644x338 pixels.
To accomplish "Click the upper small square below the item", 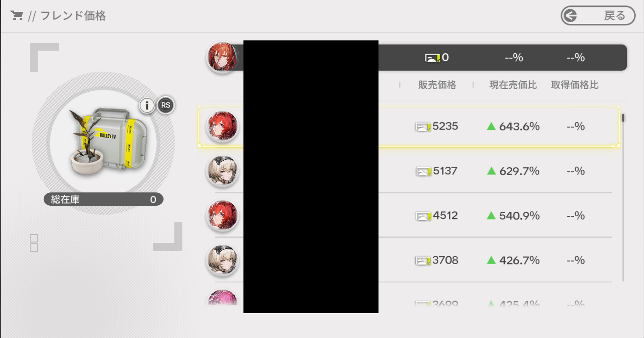I will pyautogui.click(x=34, y=238).
